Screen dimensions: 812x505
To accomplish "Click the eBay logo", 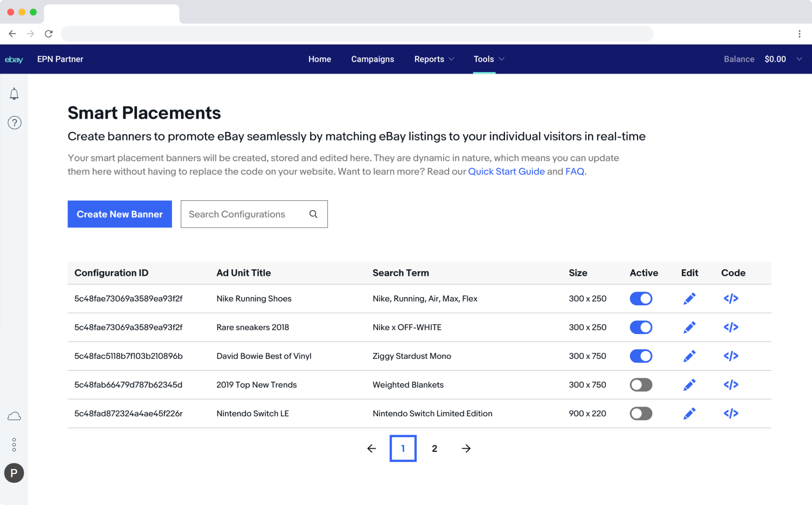I will [x=14, y=59].
